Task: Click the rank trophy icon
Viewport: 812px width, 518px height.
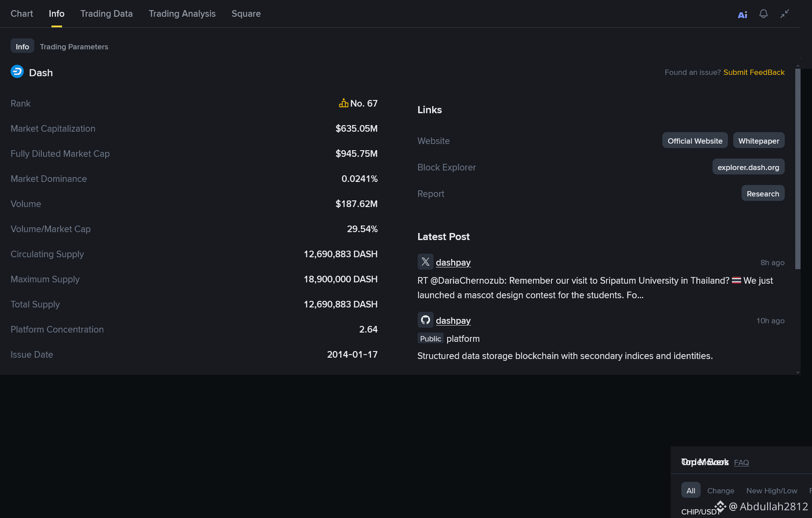Action: pos(344,103)
